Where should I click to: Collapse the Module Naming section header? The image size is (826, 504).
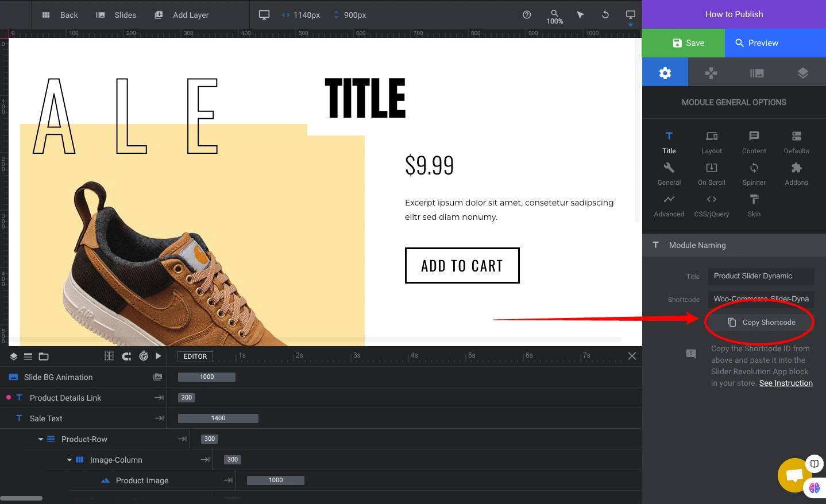(734, 245)
